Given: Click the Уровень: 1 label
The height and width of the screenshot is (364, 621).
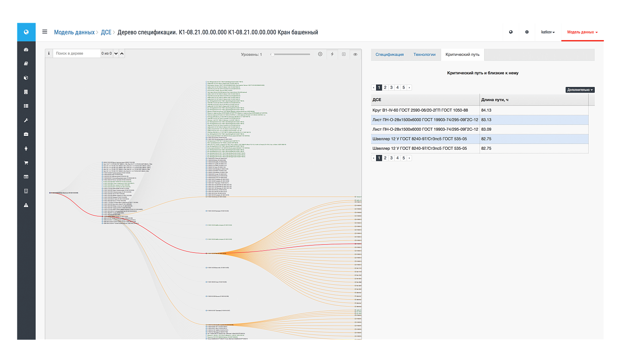Looking at the screenshot, I should point(251,54).
